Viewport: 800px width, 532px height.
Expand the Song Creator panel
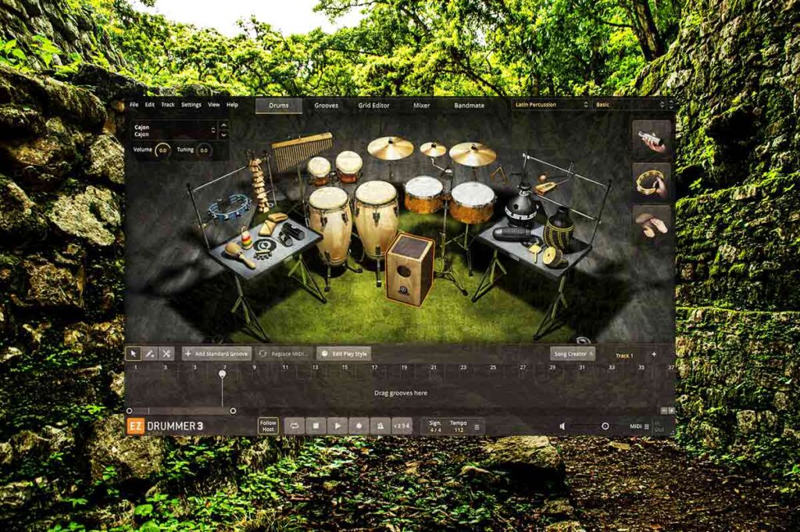[x=573, y=354]
